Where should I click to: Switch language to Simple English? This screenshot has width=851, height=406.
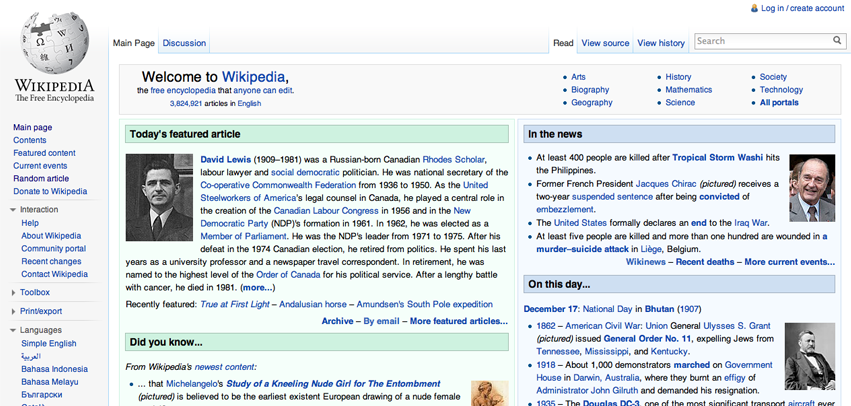pos(49,343)
